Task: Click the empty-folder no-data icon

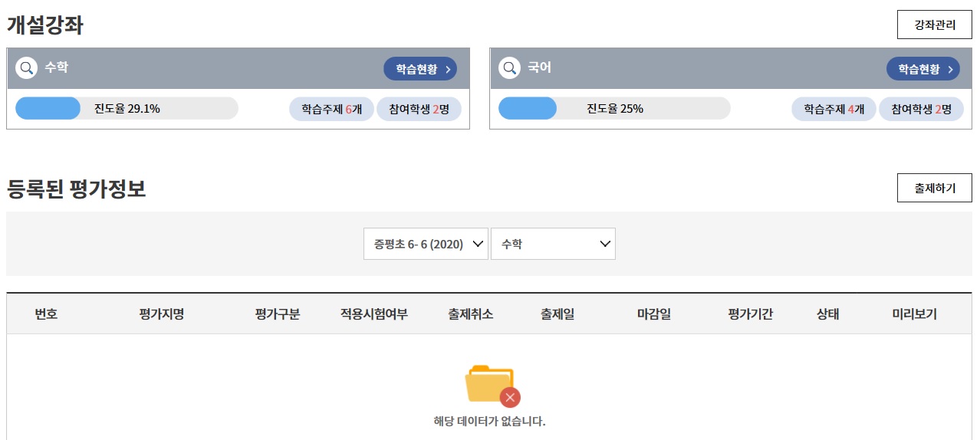Action: (x=492, y=386)
